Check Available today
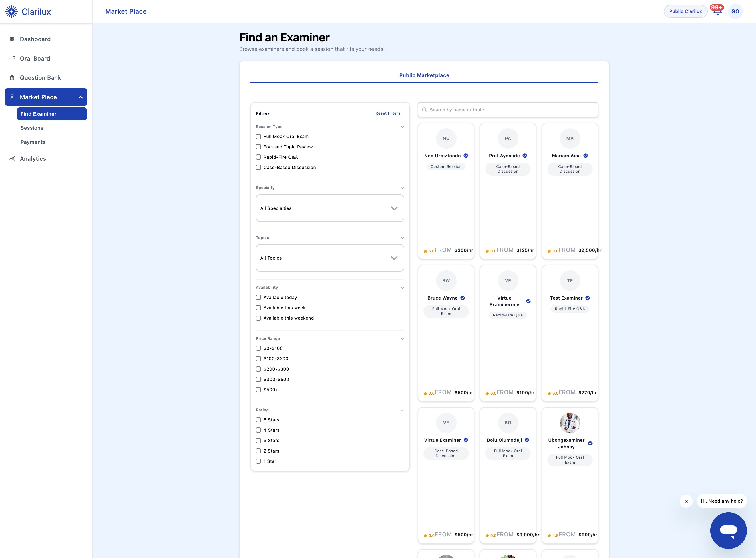The height and width of the screenshot is (558, 756). [258, 298]
